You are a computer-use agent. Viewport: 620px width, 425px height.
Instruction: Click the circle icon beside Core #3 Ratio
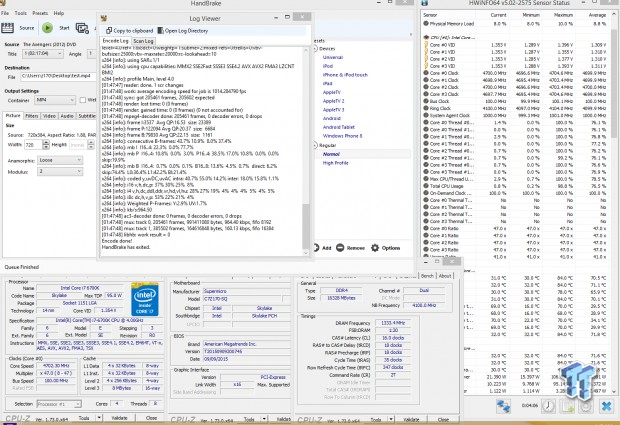[426, 249]
